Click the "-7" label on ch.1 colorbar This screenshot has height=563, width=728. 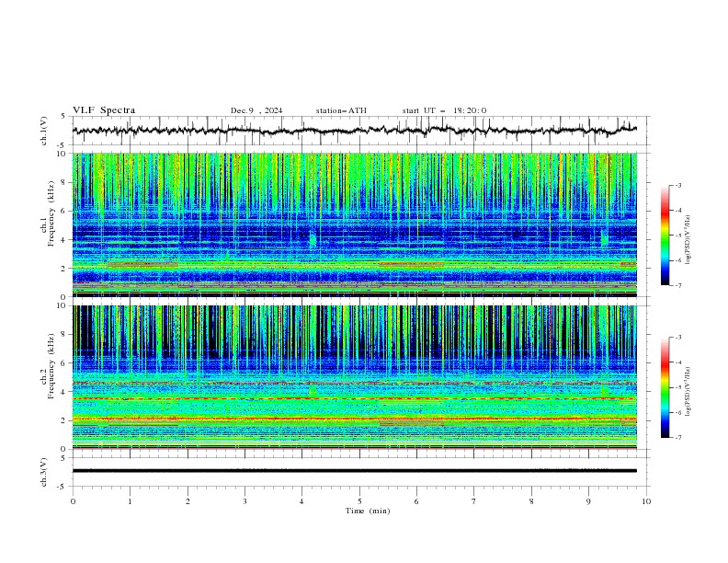tap(678, 285)
